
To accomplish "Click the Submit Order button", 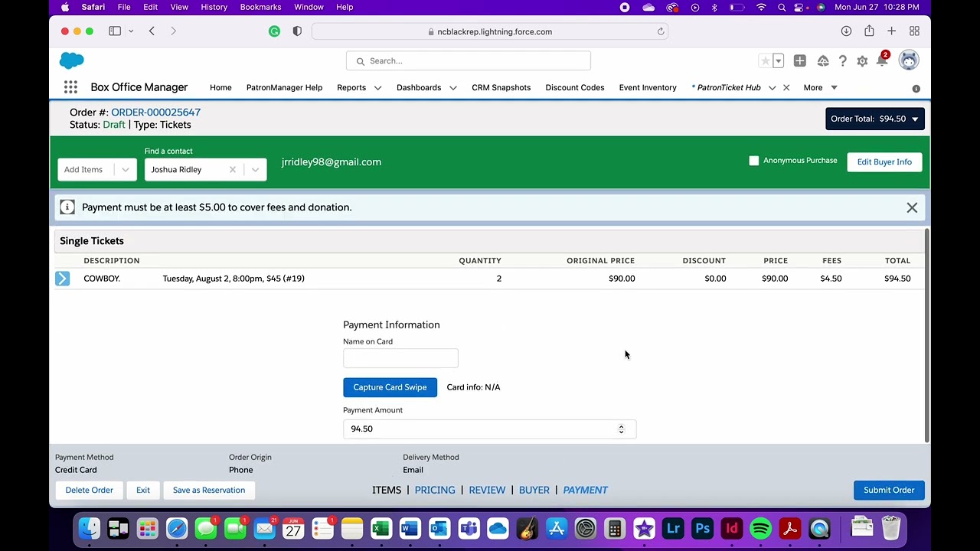I will (889, 490).
